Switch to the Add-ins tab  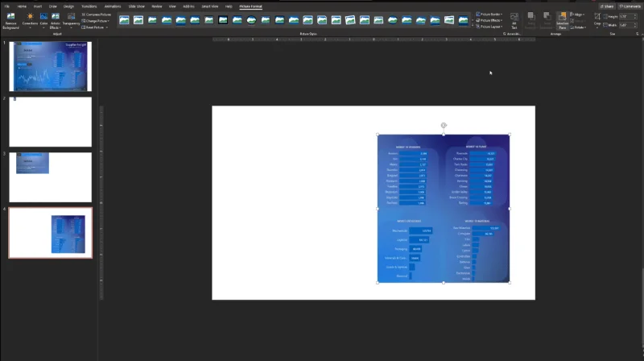tap(188, 6)
